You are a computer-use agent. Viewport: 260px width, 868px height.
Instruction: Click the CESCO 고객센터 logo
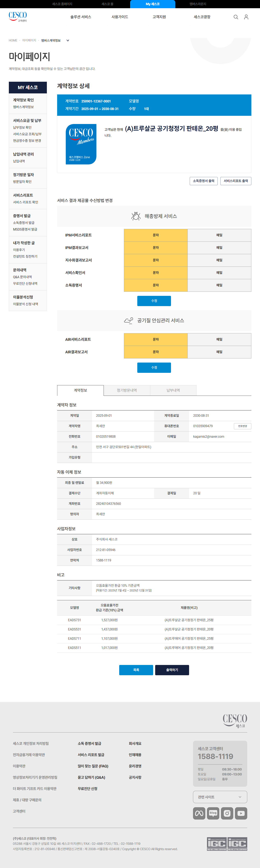click(17, 16)
